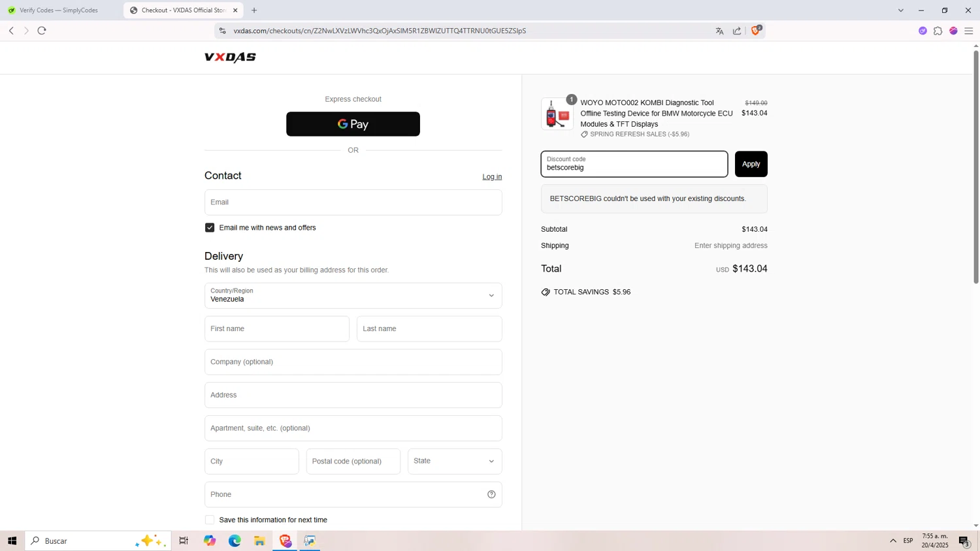Click the Company (optional) field
This screenshot has width=980, height=551.
click(x=353, y=362)
